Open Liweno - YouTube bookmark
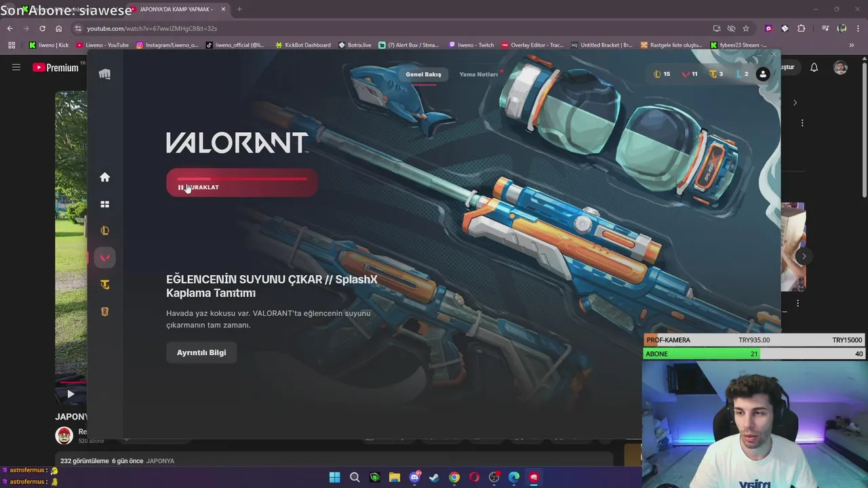 tap(102, 45)
